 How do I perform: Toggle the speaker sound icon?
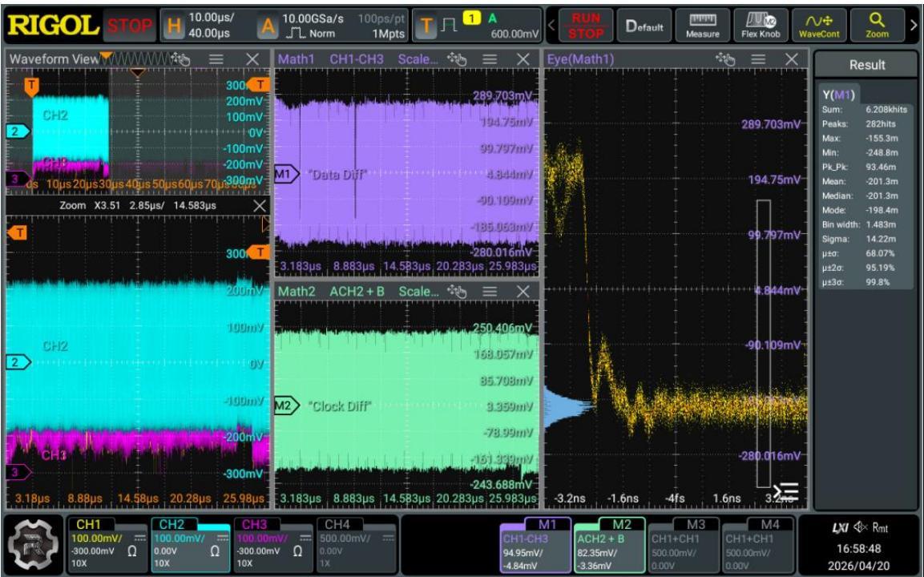(x=861, y=527)
